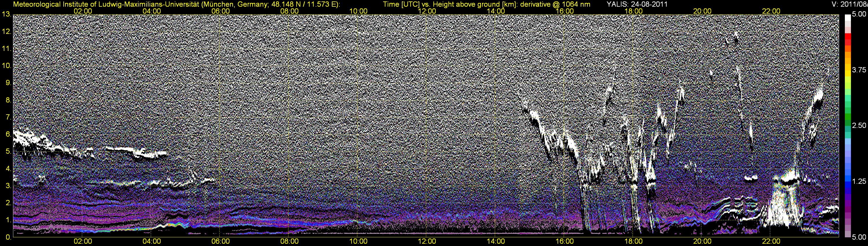The image size is (868, 246).
Task: Click the 04:00 label on top time axis
Action: [x=152, y=11]
